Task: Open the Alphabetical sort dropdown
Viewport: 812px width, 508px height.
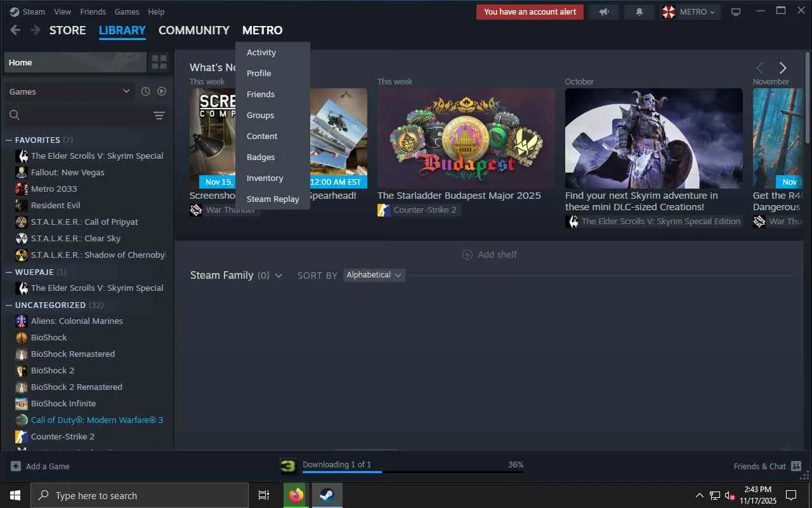Action: (374, 275)
